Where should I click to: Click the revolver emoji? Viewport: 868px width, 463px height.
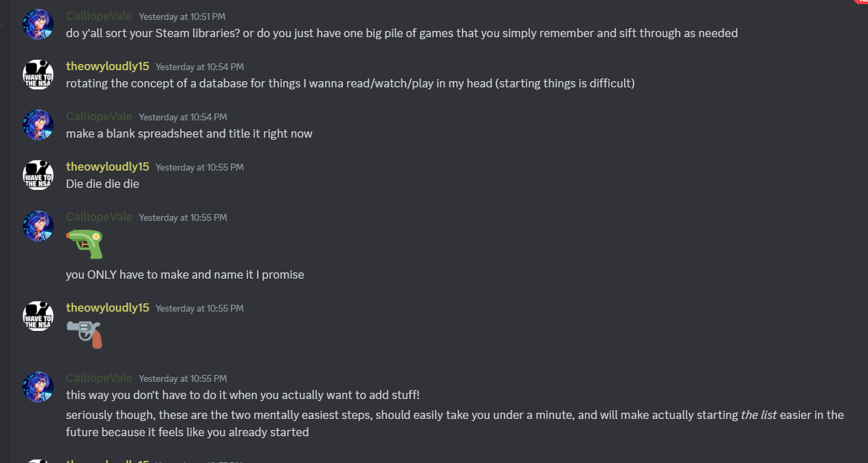pos(85,334)
